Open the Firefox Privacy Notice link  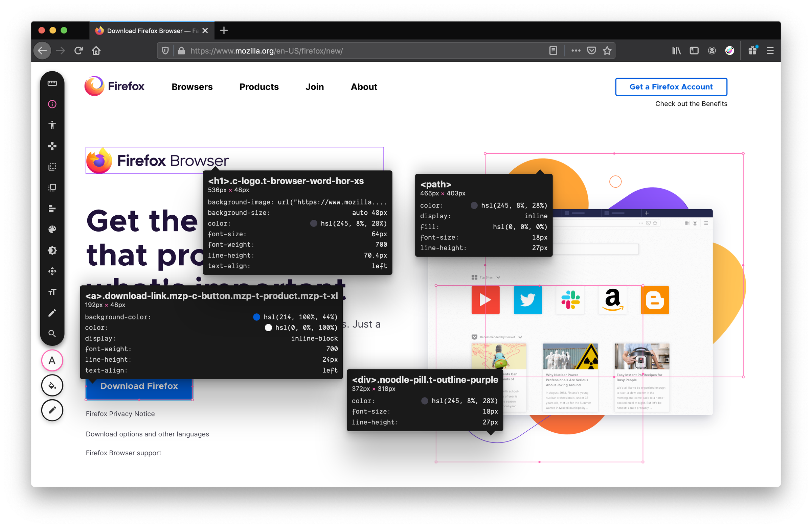tap(120, 414)
